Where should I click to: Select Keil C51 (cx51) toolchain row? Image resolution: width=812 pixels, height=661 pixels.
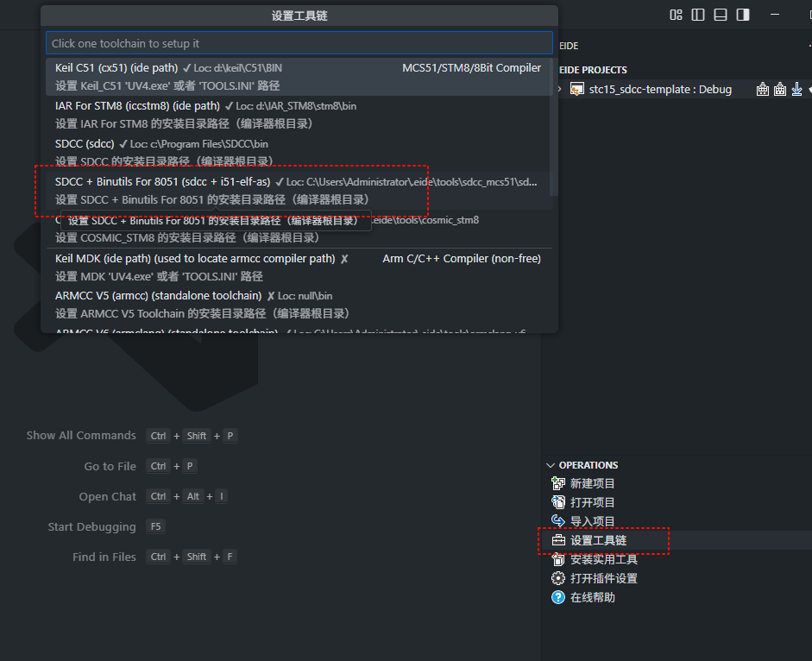click(299, 77)
